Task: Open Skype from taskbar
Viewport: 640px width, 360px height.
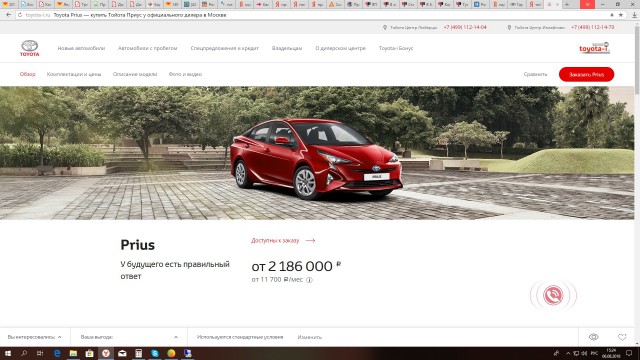Action: (155, 353)
